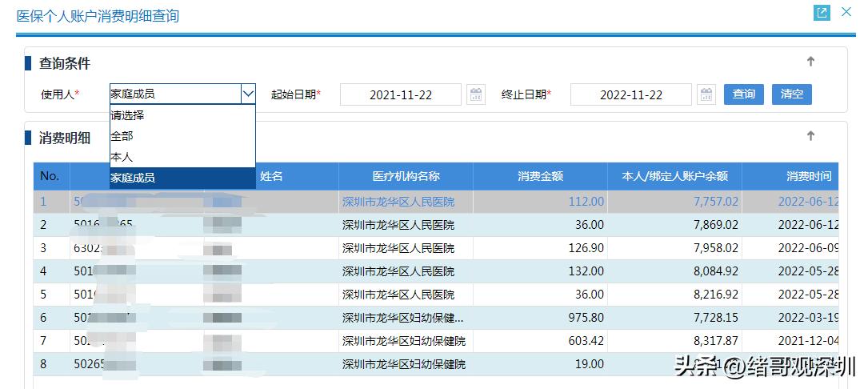Focus the end date field 2022-11-22
Viewport: 868px width, 389px height.
(630, 94)
